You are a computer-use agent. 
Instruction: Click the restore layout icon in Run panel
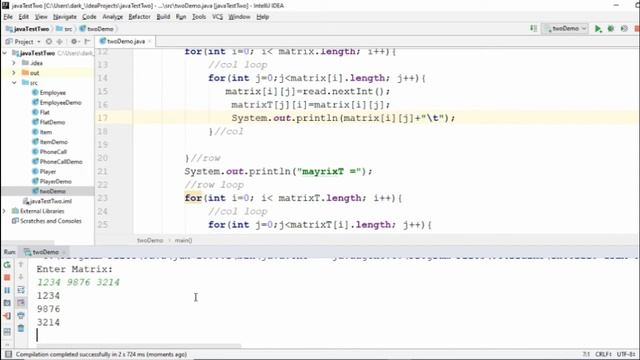point(7,331)
